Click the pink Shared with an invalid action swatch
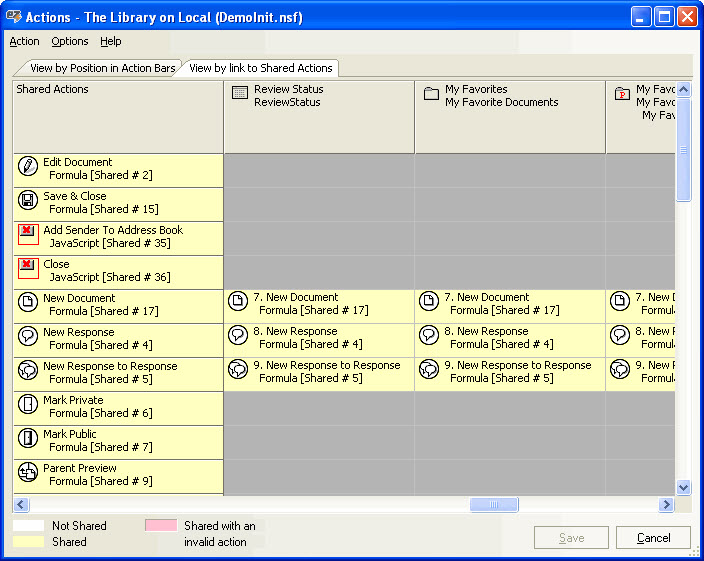The image size is (704, 561). coord(160,525)
